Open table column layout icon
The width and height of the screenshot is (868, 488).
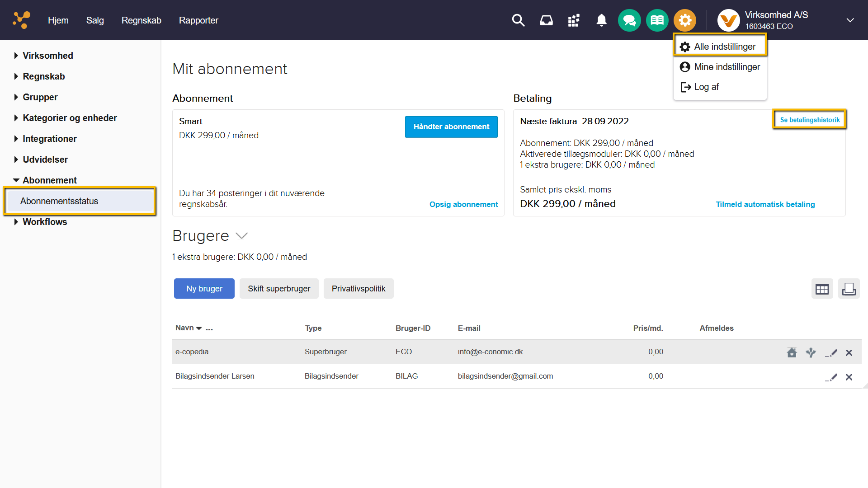[822, 289]
